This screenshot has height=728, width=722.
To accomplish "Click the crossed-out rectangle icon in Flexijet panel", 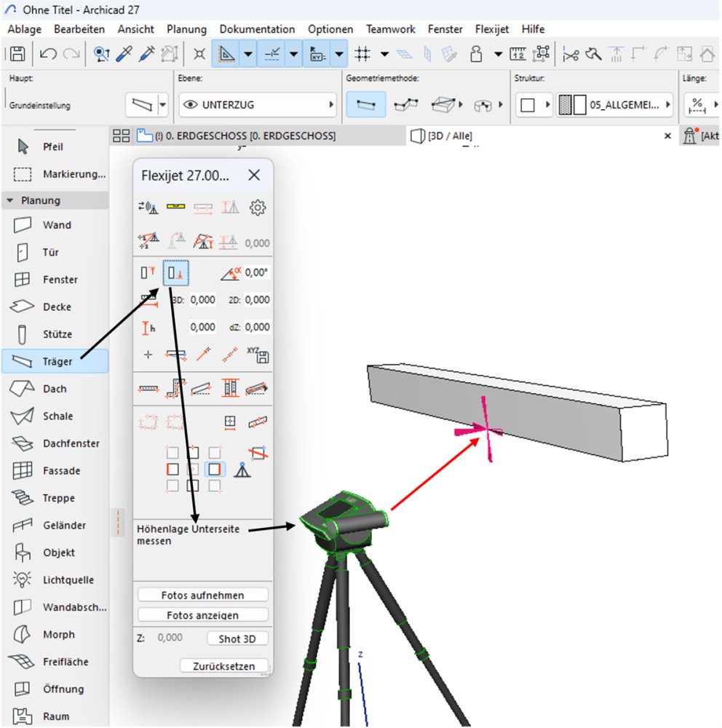I will pos(258,452).
